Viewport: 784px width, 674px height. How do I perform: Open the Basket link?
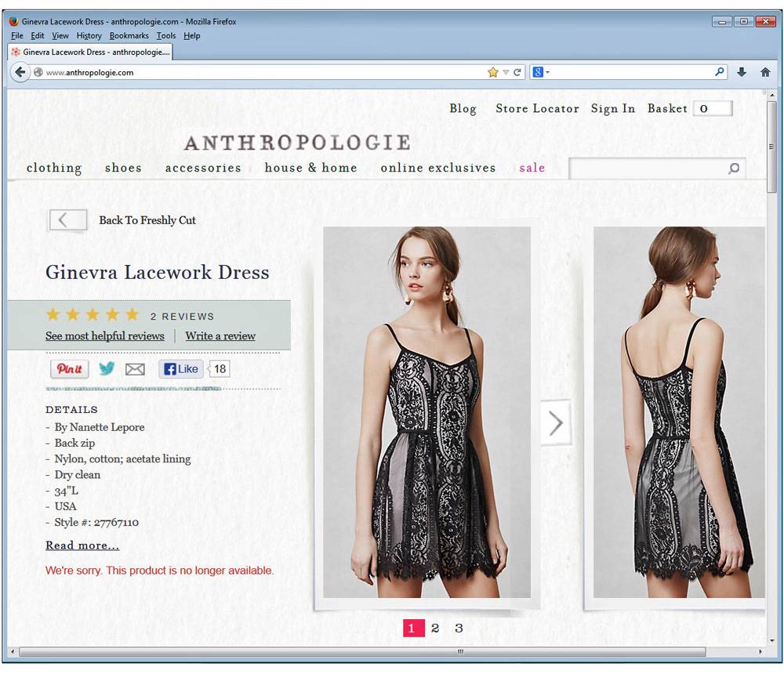[667, 108]
